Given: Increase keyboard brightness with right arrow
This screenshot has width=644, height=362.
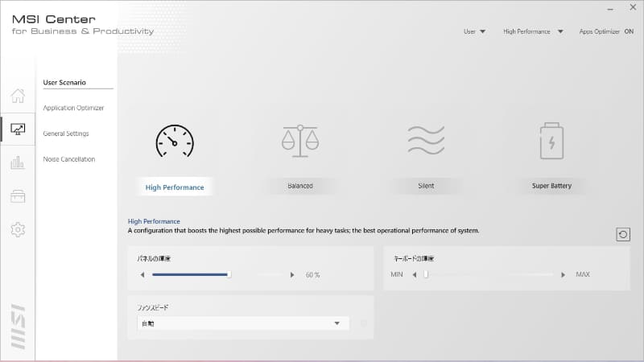Looking at the screenshot, I should [x=563, y=274].
